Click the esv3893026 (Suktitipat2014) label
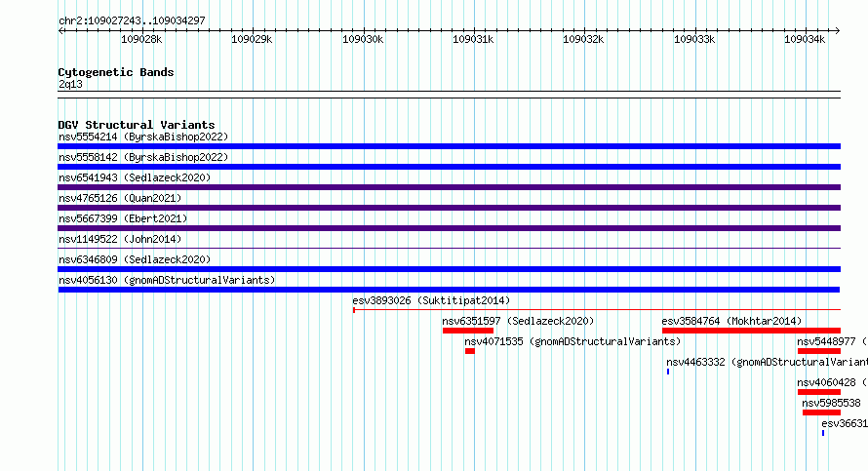This screenshot has height=471, width=868. tap(431, 300)
